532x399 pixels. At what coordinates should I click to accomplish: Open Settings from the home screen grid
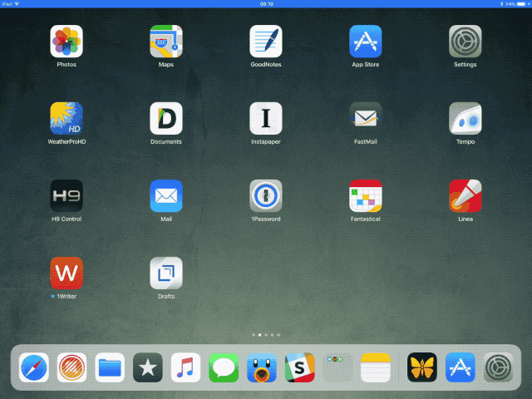465,42
